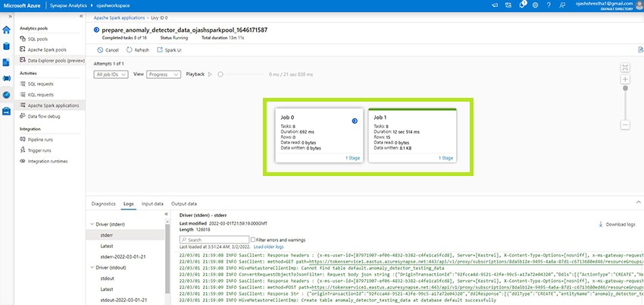Image resolution: width=644 pixels, height=305 pixels.
Task: Expand the left navigation rail
Action: pos(10,17)
